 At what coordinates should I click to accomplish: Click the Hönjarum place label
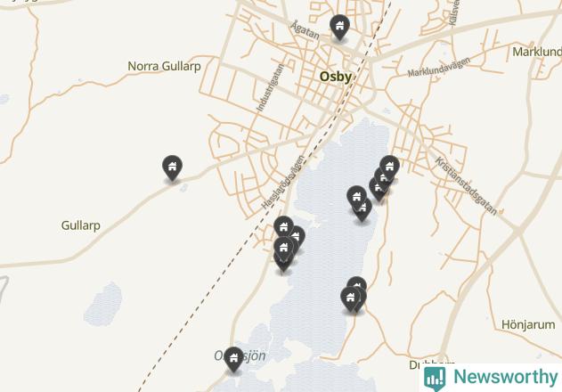coord(528,325)
